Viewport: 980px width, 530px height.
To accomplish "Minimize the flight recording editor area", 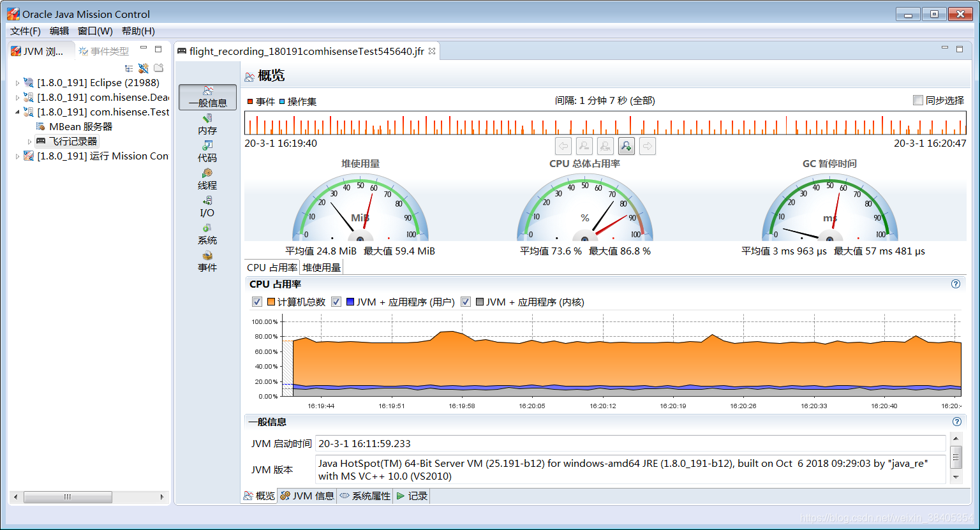I will coord(945,48).
